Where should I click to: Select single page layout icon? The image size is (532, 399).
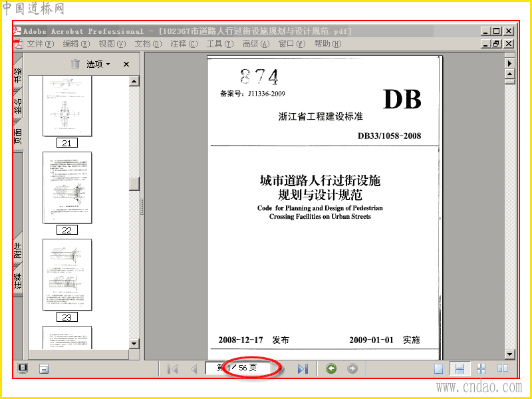439,368
